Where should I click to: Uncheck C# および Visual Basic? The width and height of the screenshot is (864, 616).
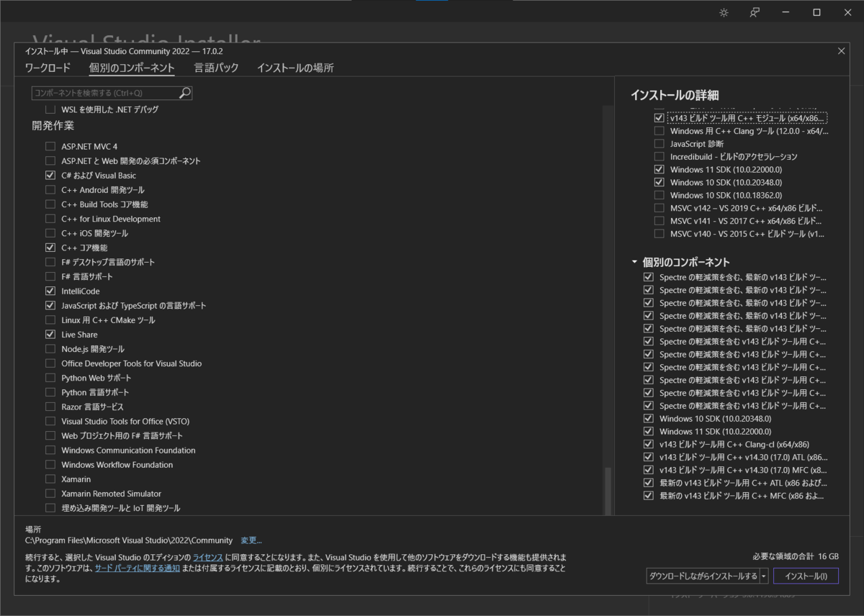point(50,175)
